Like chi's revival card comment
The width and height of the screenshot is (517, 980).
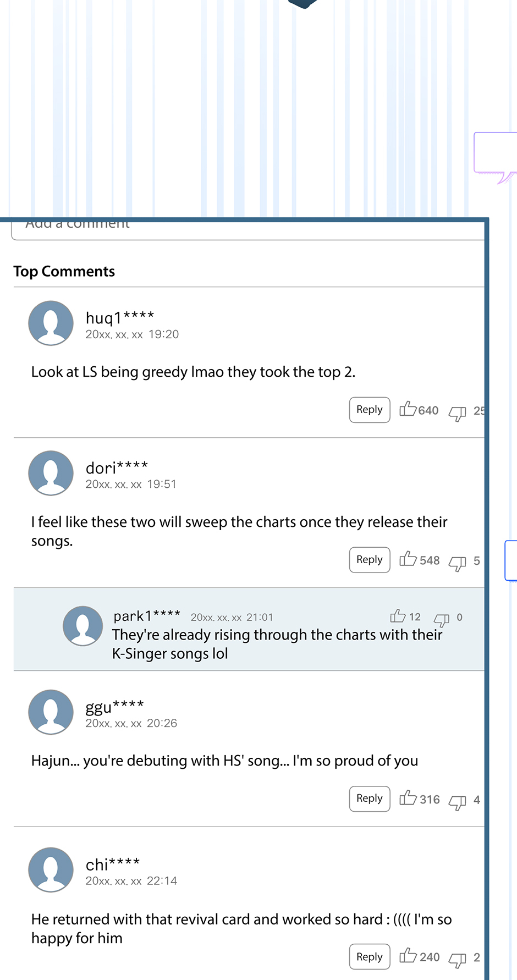tap(408, 956)
